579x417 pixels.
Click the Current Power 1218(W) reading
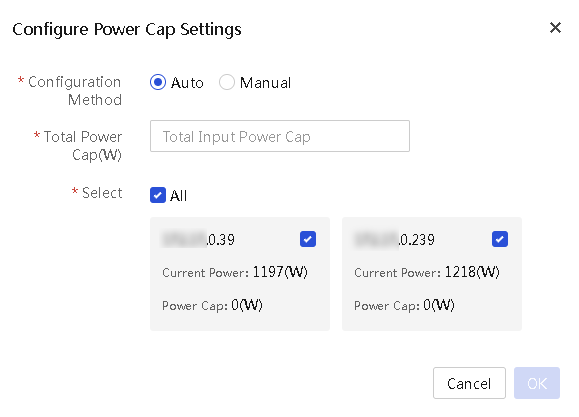click(x=427, y=272)
